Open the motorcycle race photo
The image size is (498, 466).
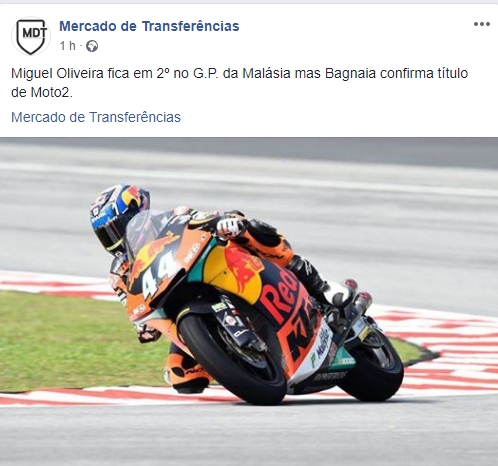(x=249, y=302)
